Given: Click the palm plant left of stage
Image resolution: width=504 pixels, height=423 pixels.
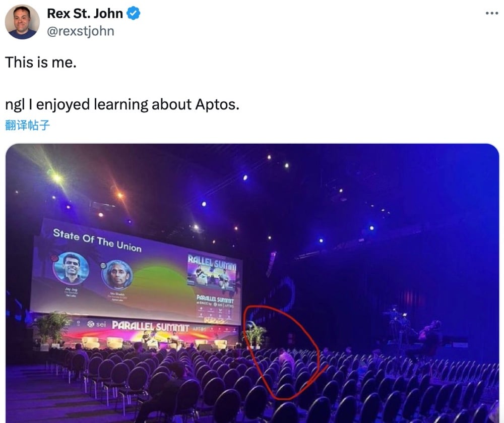Looking at the screenshot, I should pyautogui.click(x=51, y=329).
